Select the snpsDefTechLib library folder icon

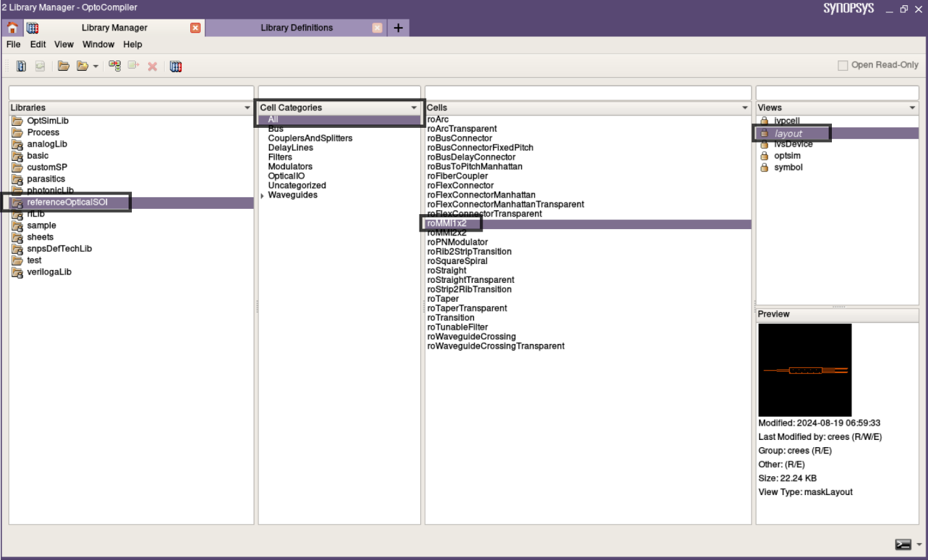[x=18, y=249]
